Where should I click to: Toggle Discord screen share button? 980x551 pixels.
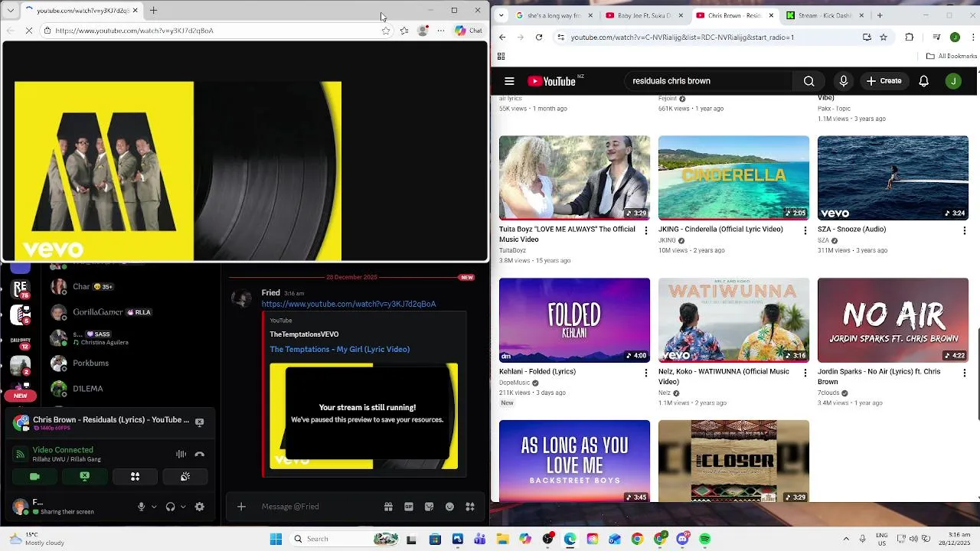click(85, 476)
